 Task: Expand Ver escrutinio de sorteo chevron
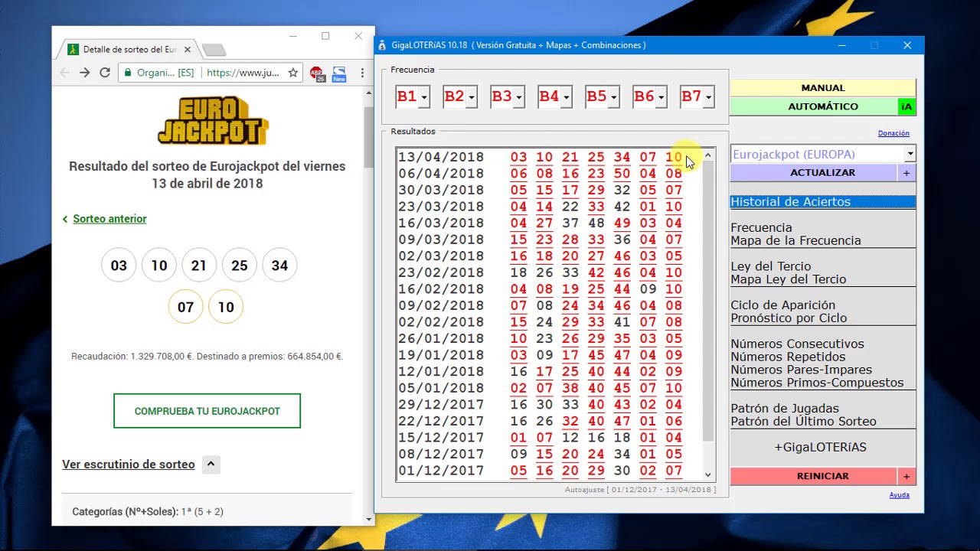tap(211, 464)
